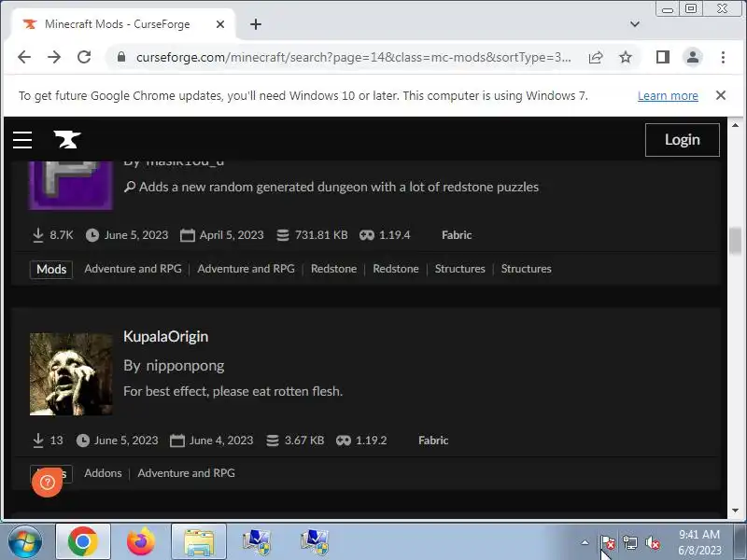The image size is (747, 560).
Task: Click the scrollbar up arrow
Action: (x=735, y=125)
